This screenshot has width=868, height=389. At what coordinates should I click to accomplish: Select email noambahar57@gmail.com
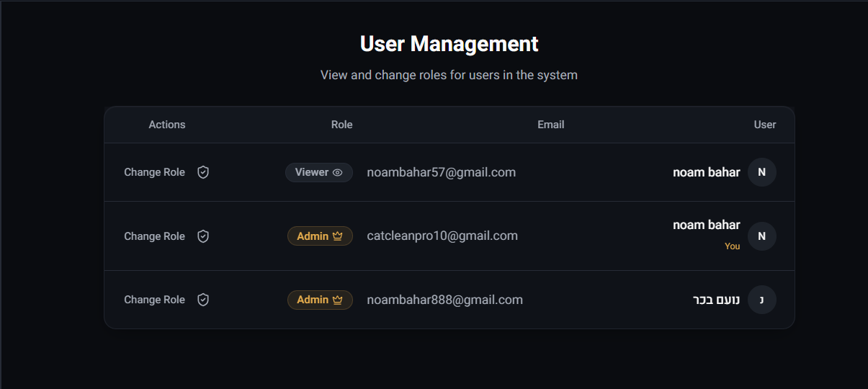pos(442,172)
